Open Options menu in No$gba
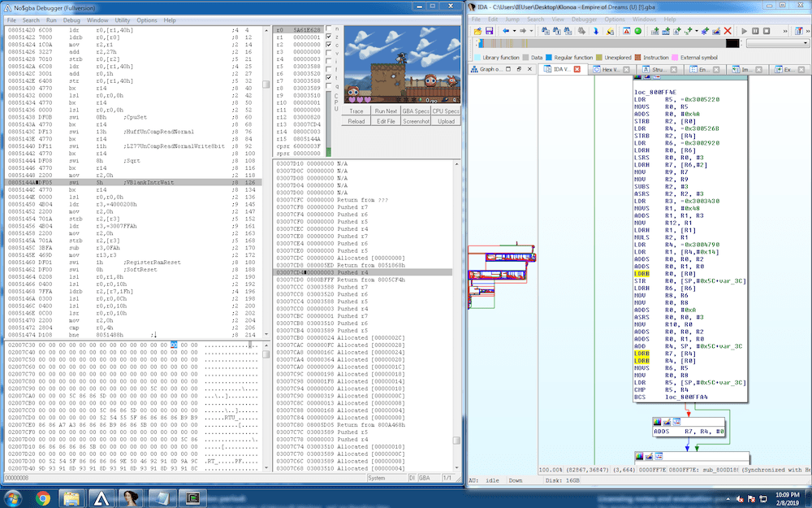The width and height of the screenshot is (812, 508). click(146, 20)
